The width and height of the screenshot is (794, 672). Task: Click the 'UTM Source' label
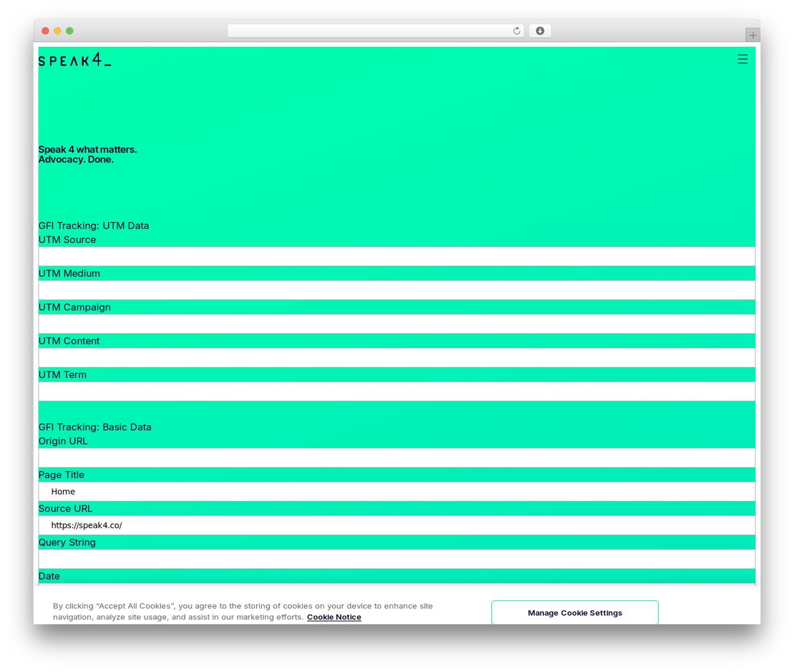(67, 240)
